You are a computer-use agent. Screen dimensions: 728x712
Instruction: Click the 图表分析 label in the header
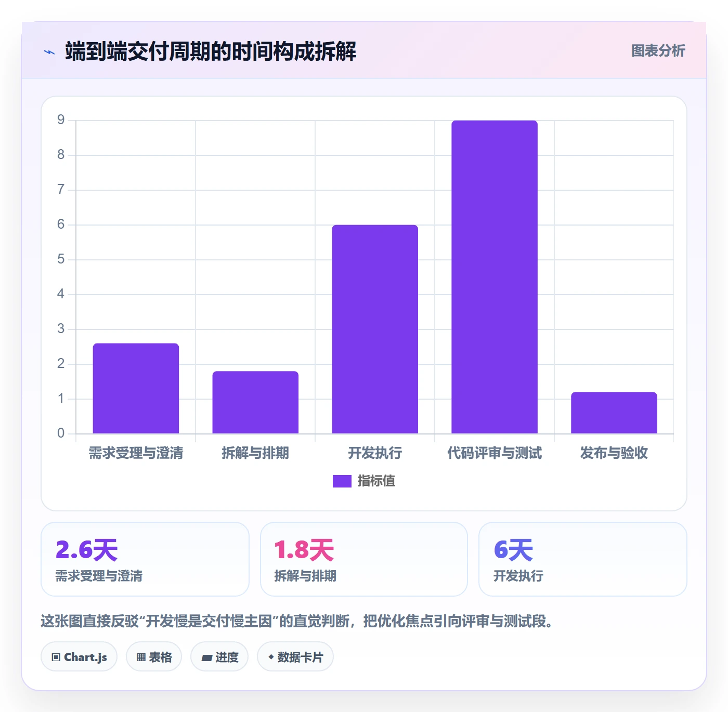point(658,51)
